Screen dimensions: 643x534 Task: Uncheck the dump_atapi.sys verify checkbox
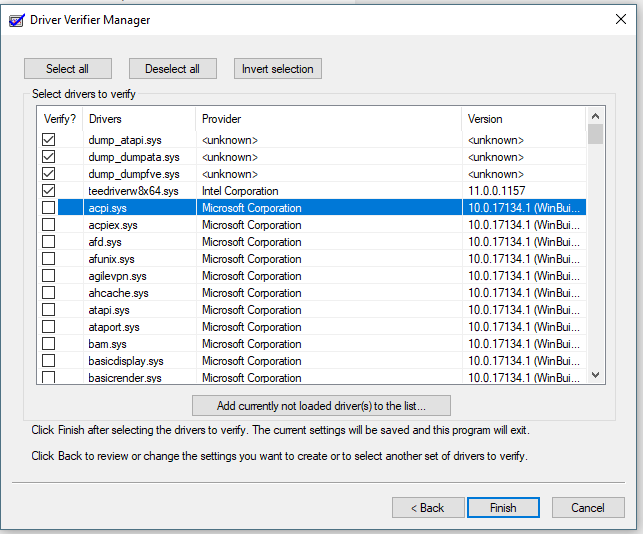point(48,139)
